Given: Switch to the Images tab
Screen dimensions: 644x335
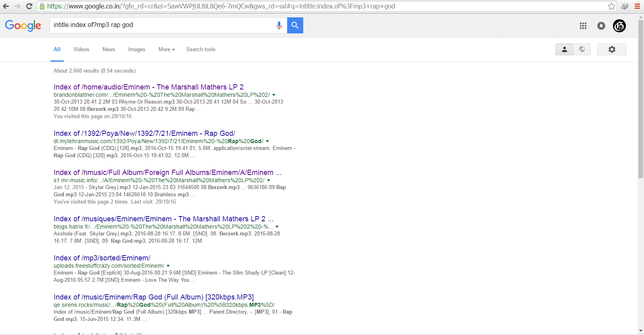Looking at the screenshot, I should click(137, 49).
